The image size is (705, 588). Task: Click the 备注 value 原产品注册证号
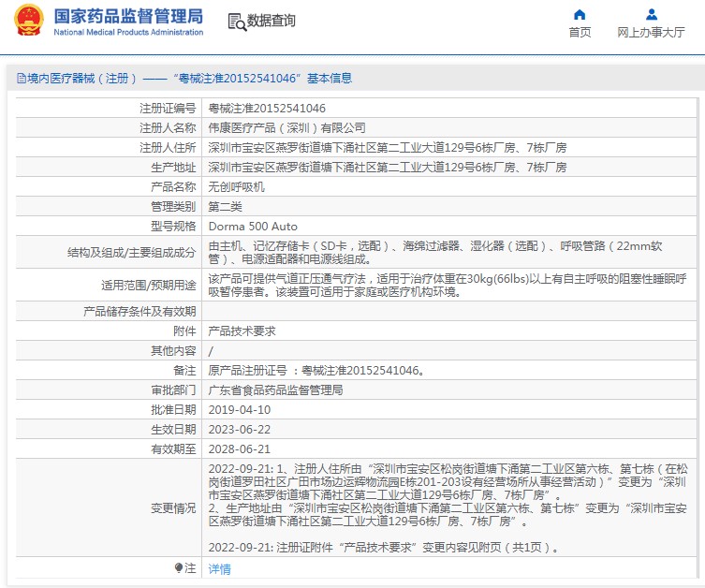point(316,371)
